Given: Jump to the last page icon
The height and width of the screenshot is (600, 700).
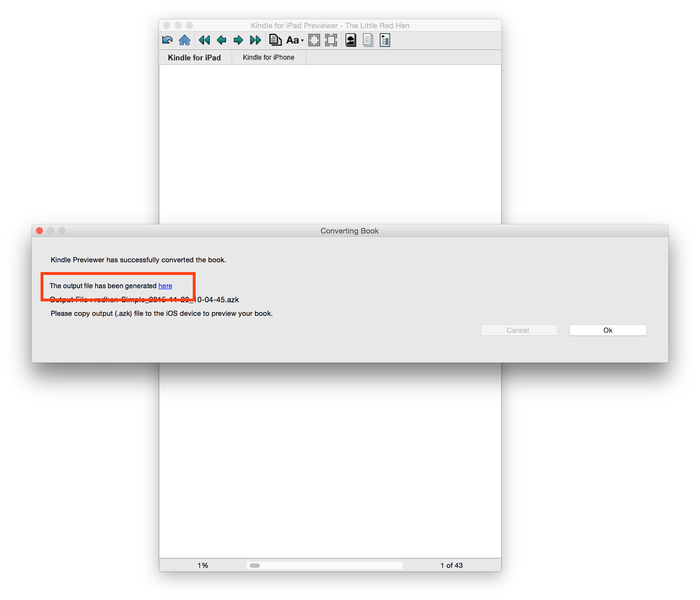Looking at the screenshot, I should point(255,40).
